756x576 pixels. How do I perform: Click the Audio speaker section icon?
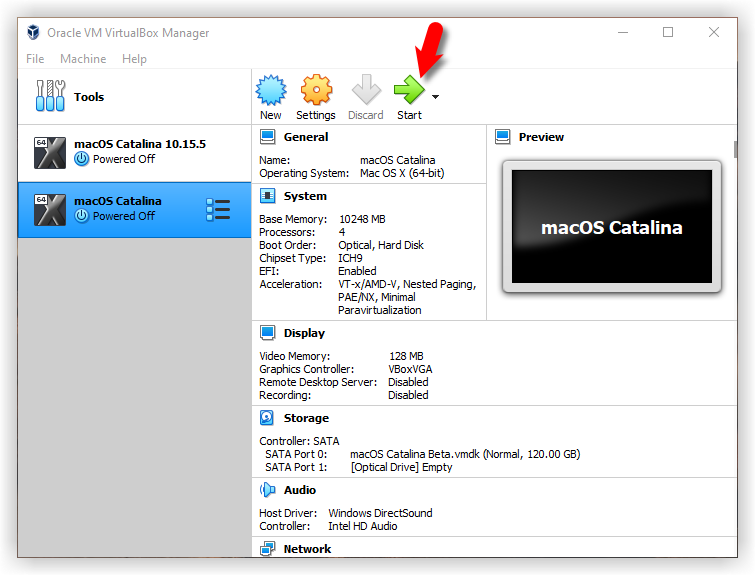268,490
